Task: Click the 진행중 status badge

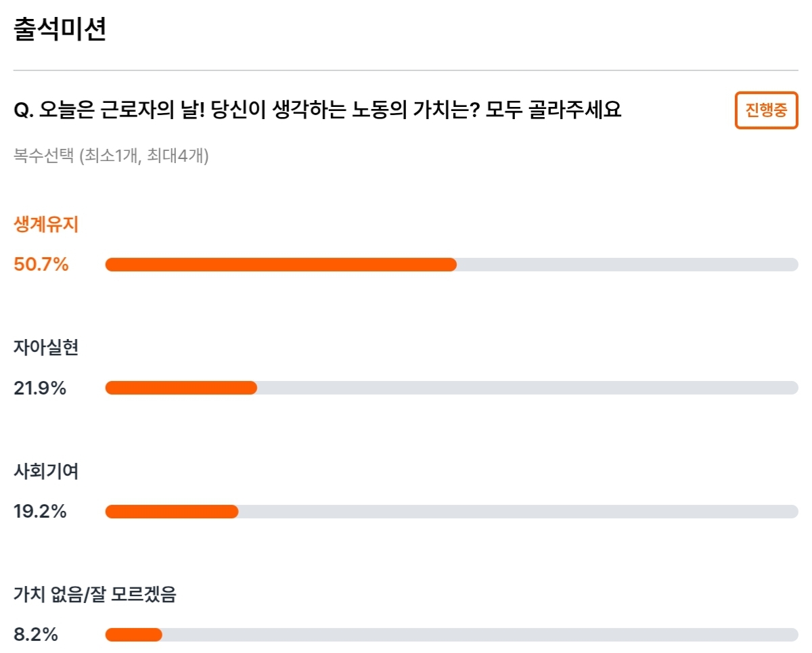Action: coord(767,110)
